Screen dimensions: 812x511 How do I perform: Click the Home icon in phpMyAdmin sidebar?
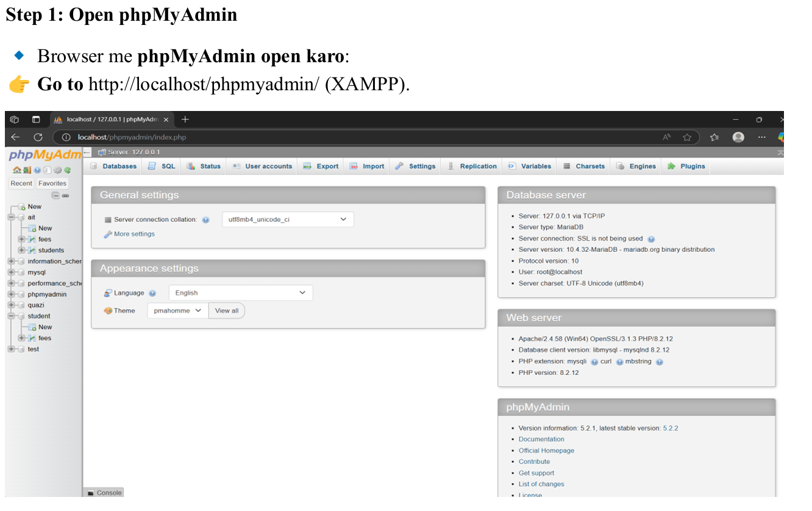(17, 170)
